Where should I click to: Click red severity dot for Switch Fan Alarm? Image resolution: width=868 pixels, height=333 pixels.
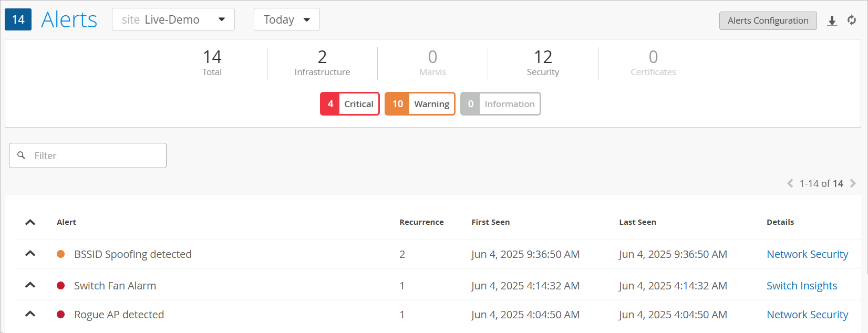[61, 286]
